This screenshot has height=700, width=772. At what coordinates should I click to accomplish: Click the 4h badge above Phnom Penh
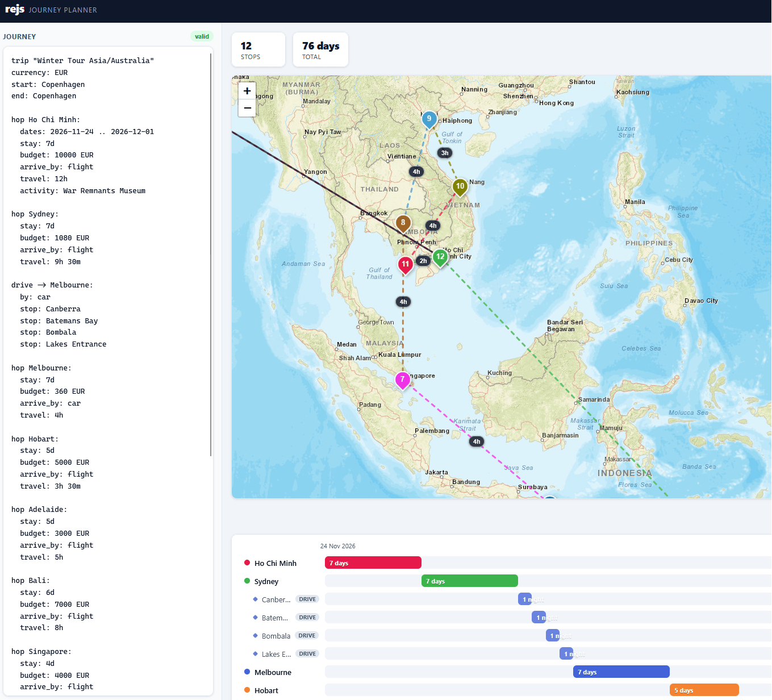433,226
